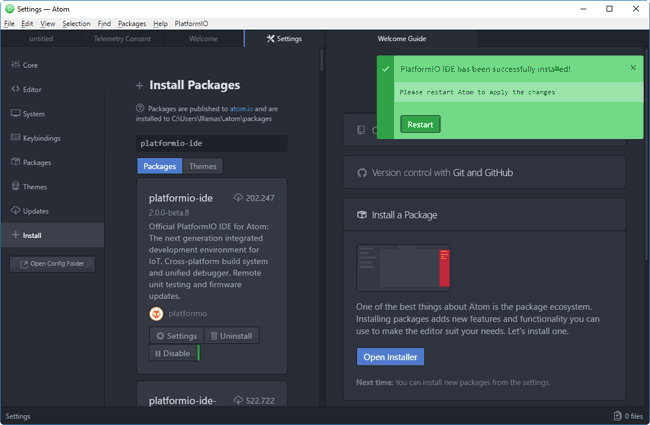Click the Keybindings keyboard icon
The image size is (650, 425).
(15, 137)
